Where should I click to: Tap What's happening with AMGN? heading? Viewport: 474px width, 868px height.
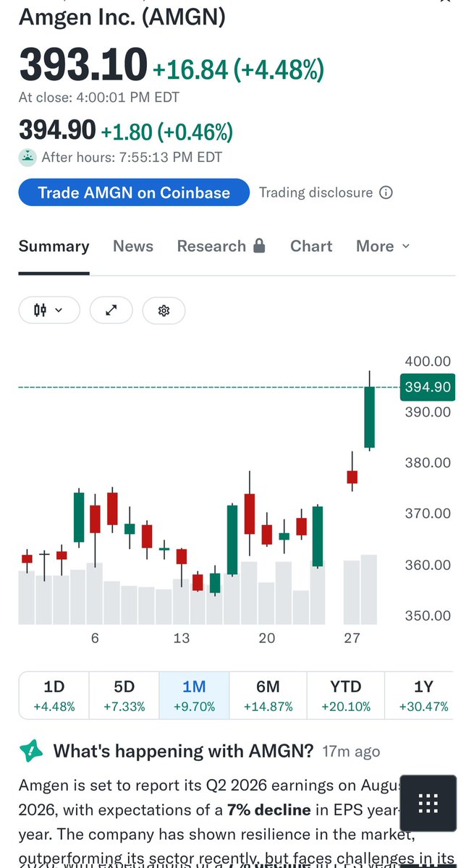coord(183,751)
